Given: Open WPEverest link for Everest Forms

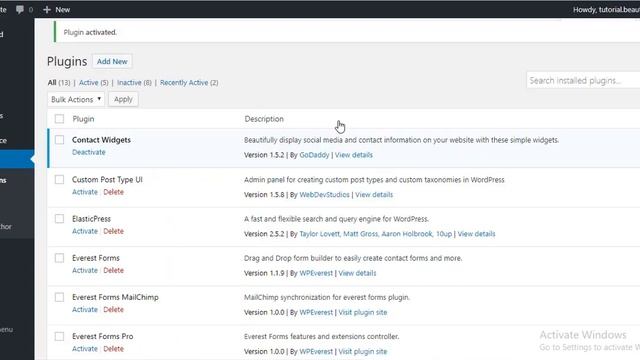Looking at the screenshot, I should (316, 273).
